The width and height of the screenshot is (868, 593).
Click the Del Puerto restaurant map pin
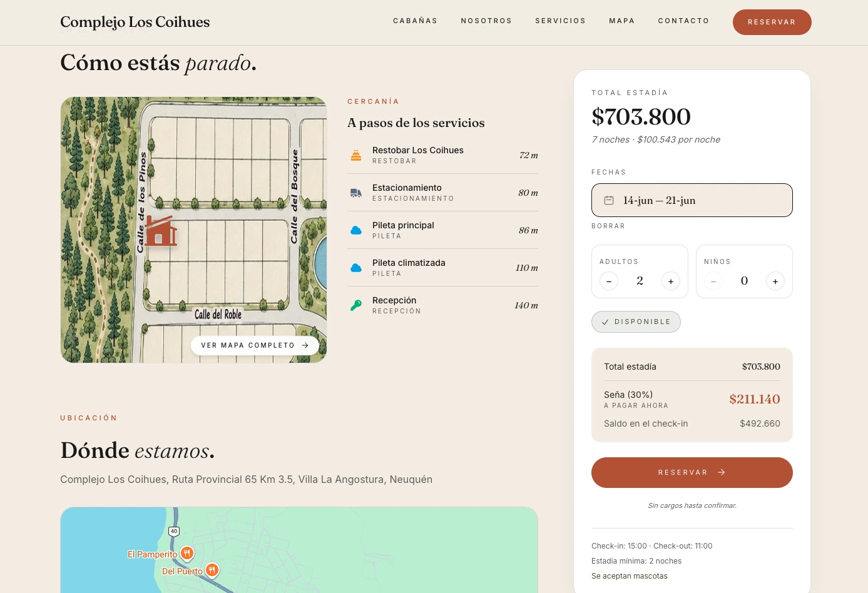click(212, 570)
